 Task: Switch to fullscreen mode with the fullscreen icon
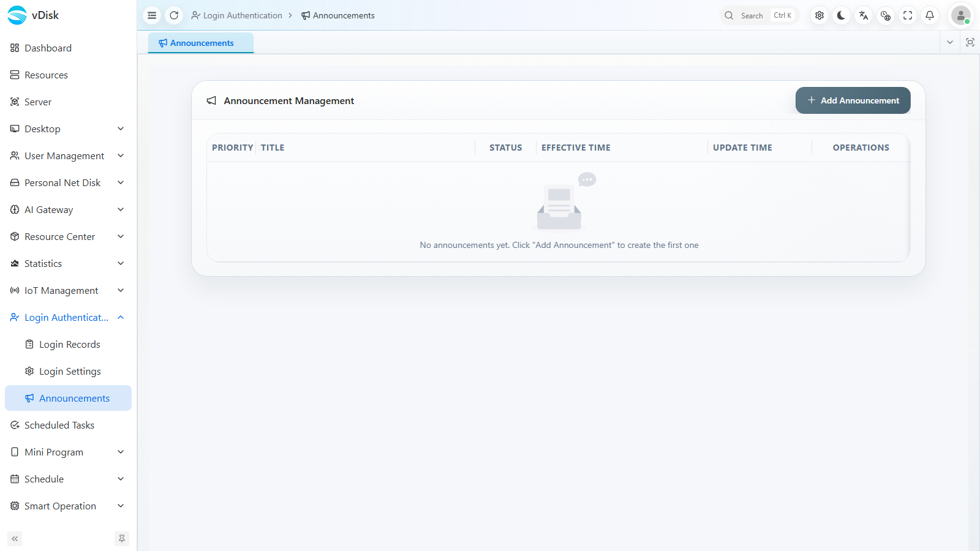pyautogui.click(x=908, y=15)
